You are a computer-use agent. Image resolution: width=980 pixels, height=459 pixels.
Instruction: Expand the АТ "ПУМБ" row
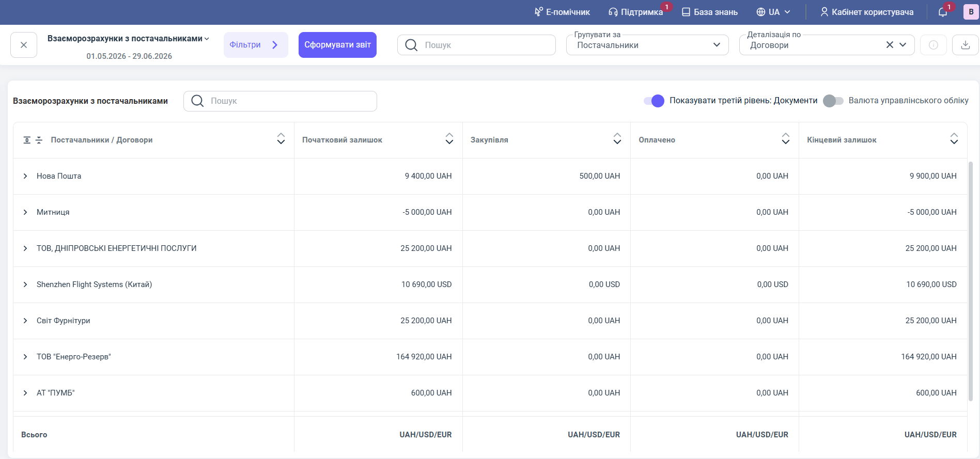point(25,393)
